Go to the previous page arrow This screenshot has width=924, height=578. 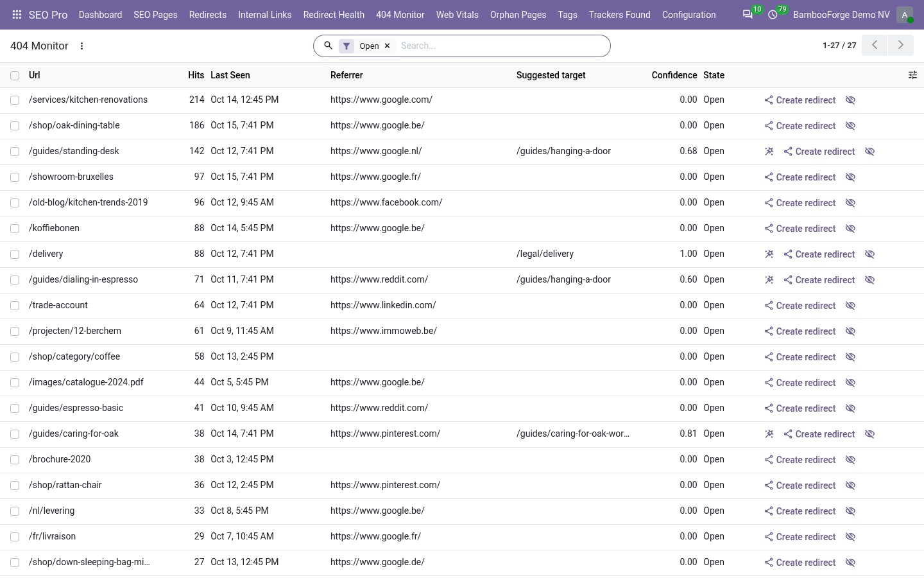(x=875, y=46)
